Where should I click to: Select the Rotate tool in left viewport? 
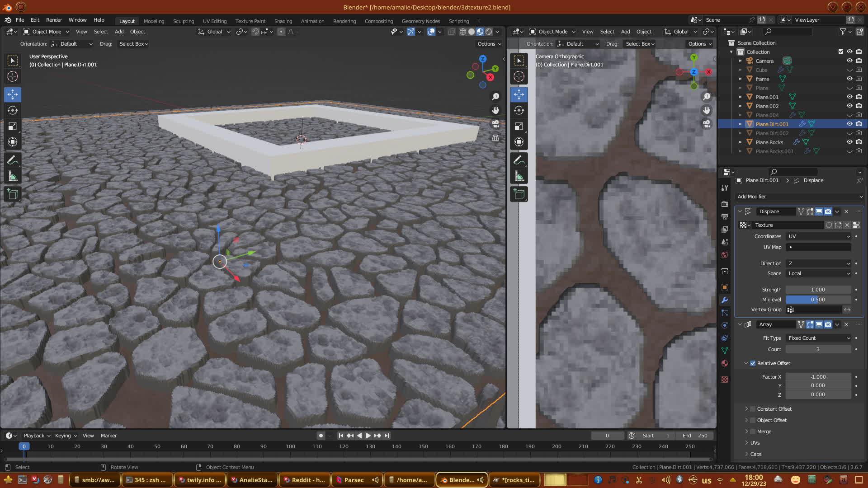point(13,110)
